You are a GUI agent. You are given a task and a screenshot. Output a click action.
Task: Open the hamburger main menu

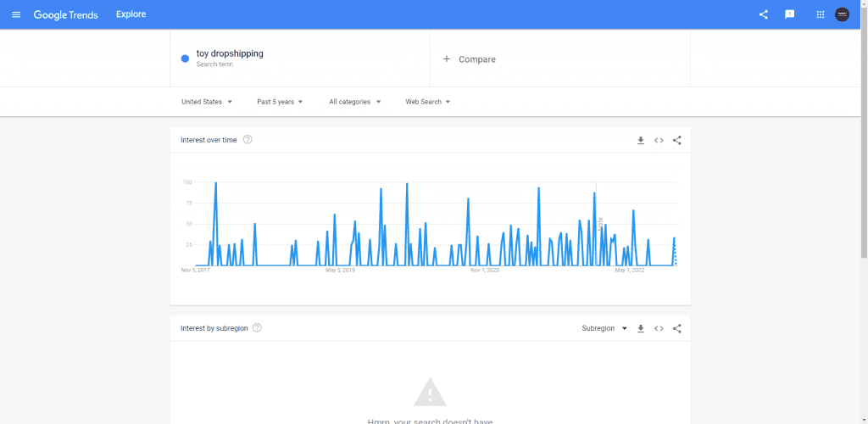click(16, 14)
